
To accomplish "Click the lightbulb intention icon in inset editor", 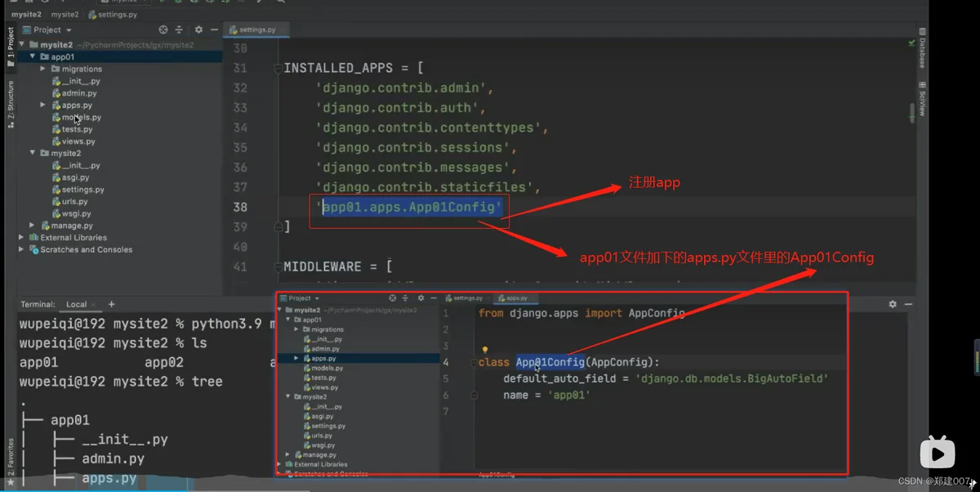I will click(x=484, y=350).
